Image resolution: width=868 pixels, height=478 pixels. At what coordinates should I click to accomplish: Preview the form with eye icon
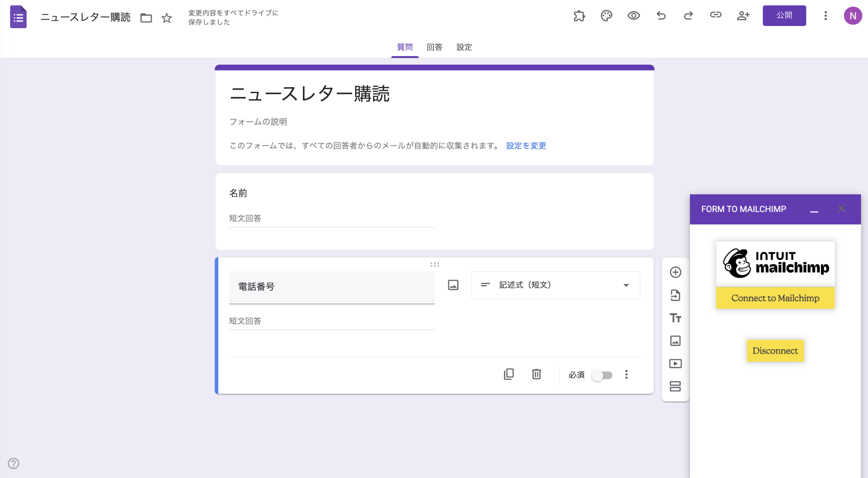pos(633,16)
